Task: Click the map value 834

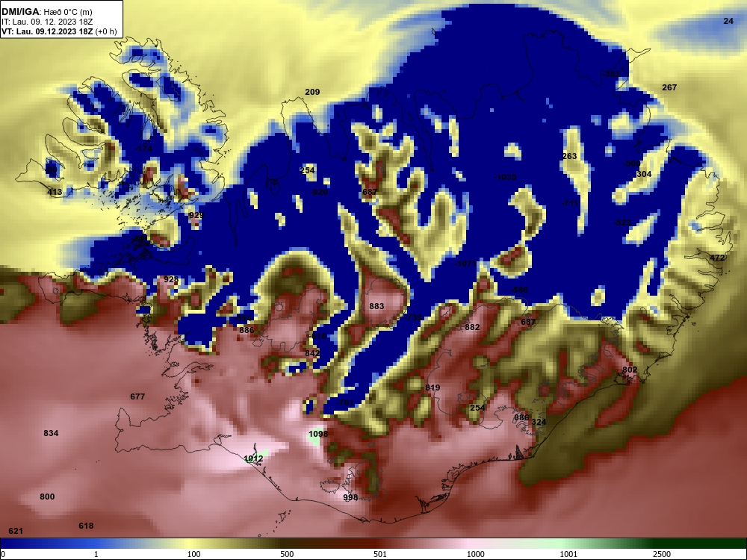Action: [x=51, y=433]
